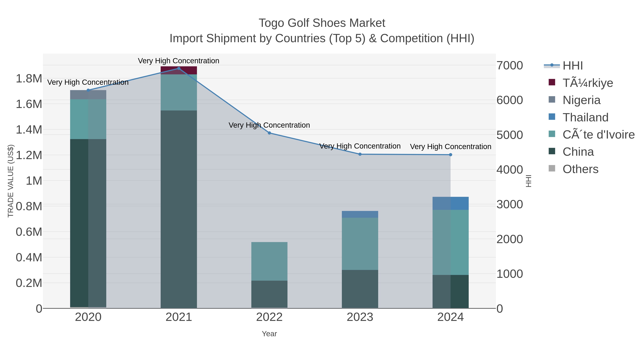Click the Nigeria legend color swatch
This screenshot has width=644, height=362.
click(552, 99)
